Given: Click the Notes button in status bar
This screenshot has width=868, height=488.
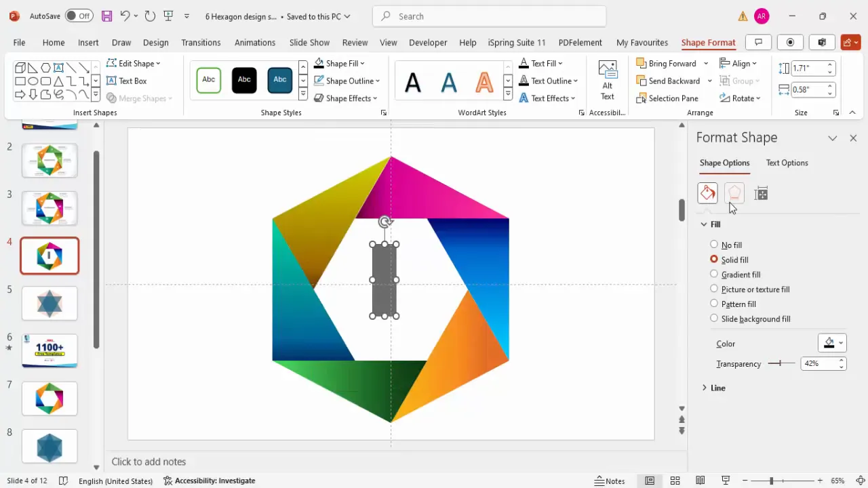Looking at the screenshot, I should click(610, 481).
